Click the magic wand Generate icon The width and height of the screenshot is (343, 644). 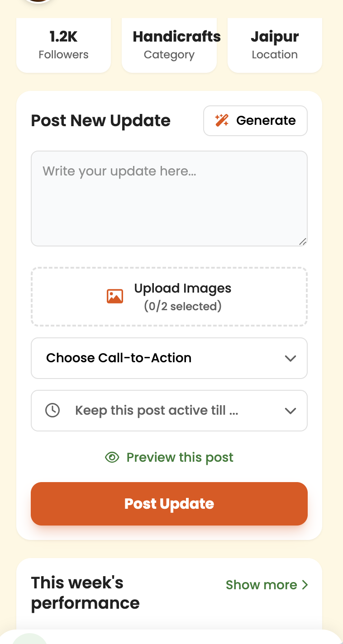(222, 120)
